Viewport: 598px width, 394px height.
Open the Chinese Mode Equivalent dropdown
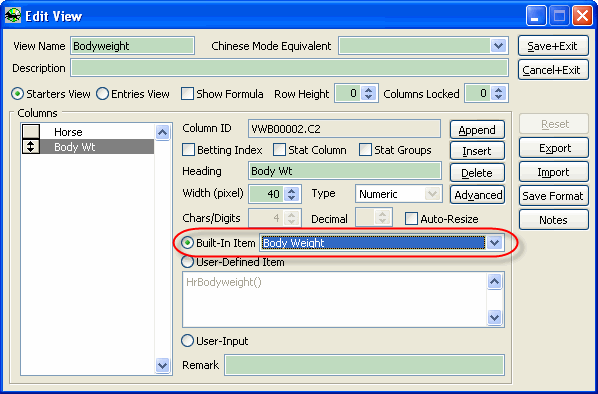click(498, 46)
